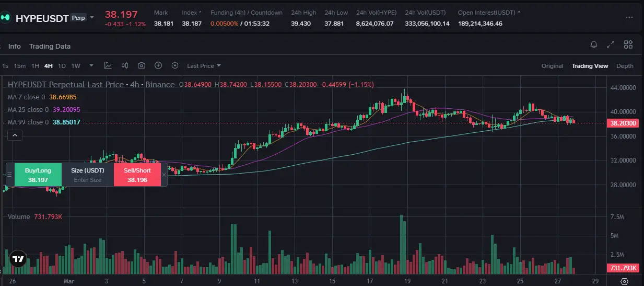Click the 44.00000 price axis label
The height and width of the screenshot is (286, 644).
pyautogui.click(x=623, y=87)
